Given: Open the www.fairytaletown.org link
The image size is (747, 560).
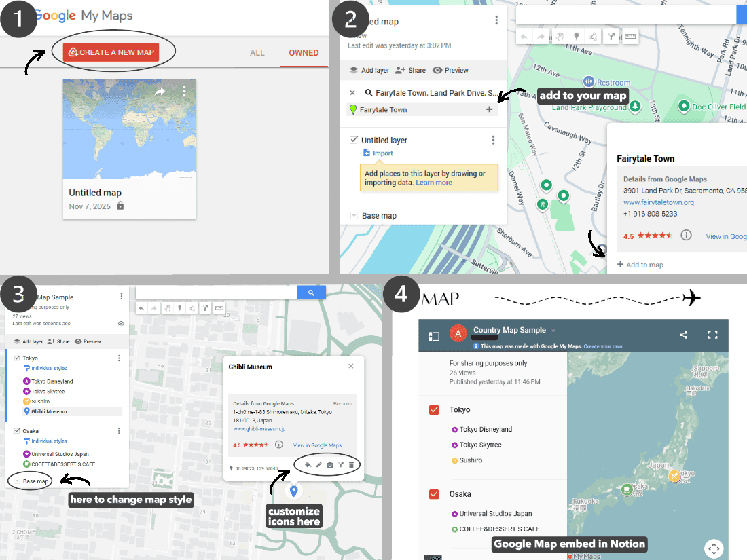Looking at the screenshot, I should click(x=658, y=202).
